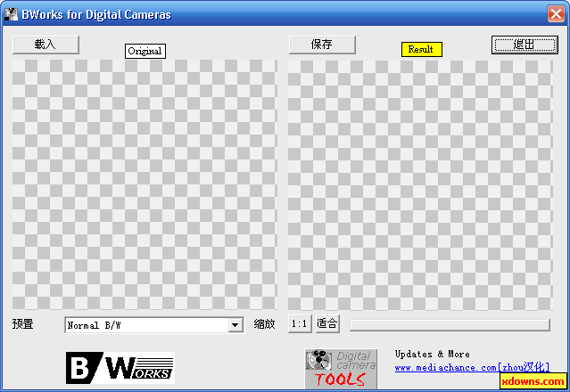
Task: Click the Updates & More text
Action: [433, 354]
